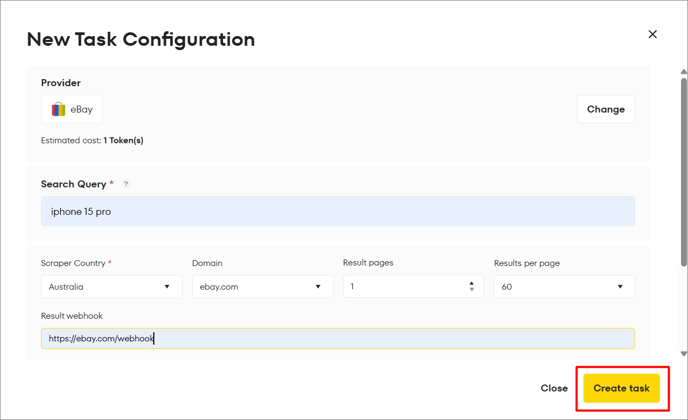
Task: Click the Search Query label
Action: [74, 184]
